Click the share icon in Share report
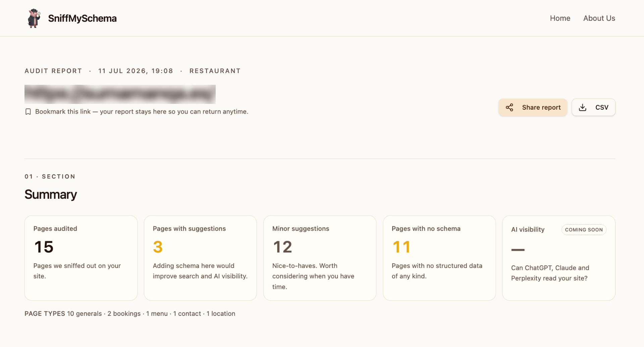644x347 pixels. coord(509,107)
